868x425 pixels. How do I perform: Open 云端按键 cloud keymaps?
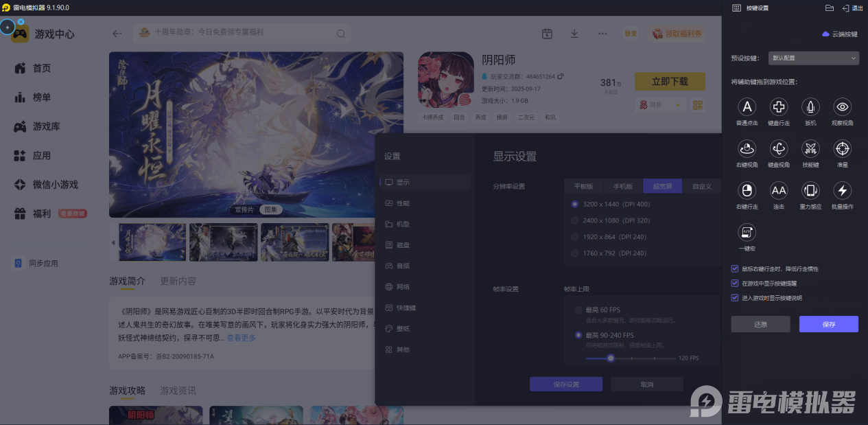click(840, 34)
